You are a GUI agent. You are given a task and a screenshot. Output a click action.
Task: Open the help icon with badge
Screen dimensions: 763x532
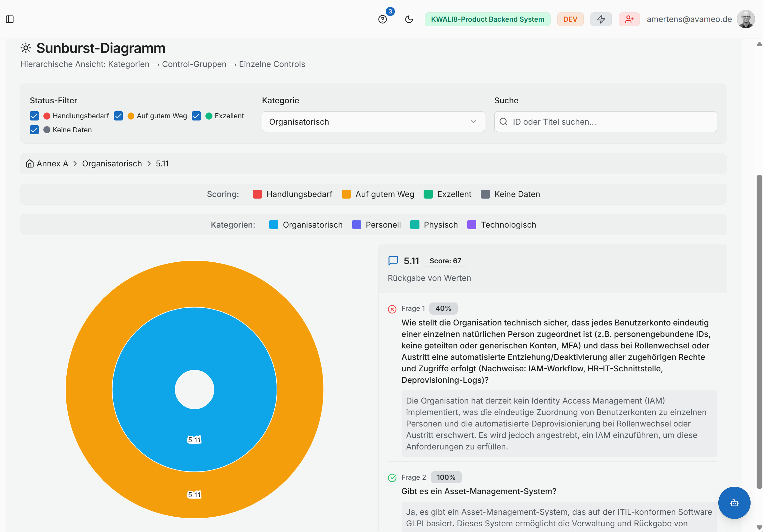pos(382,19)
